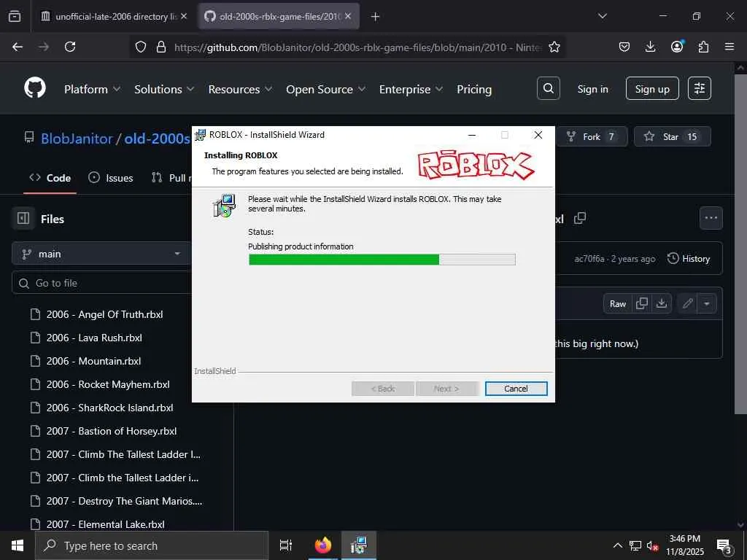Screen dimensions: 747x560
Task: Open GitHub appearance settings sliders icon
Action: 700,88
